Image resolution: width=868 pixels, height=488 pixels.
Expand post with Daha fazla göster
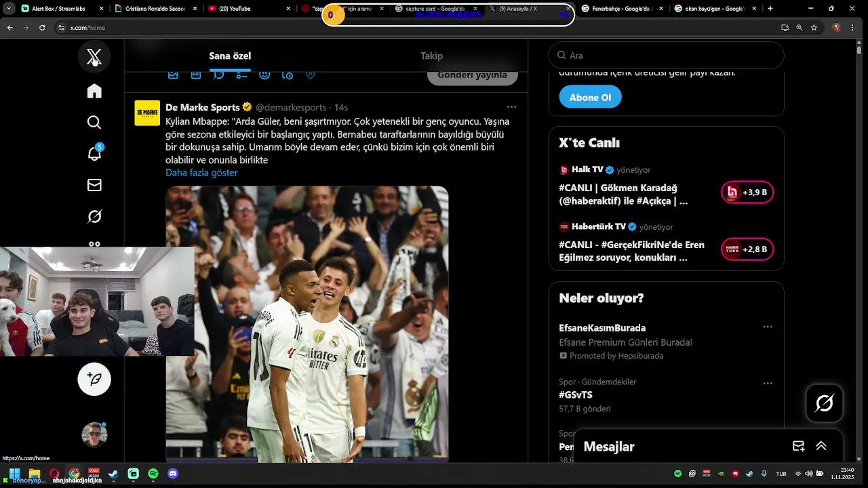[x=201, y=172]
